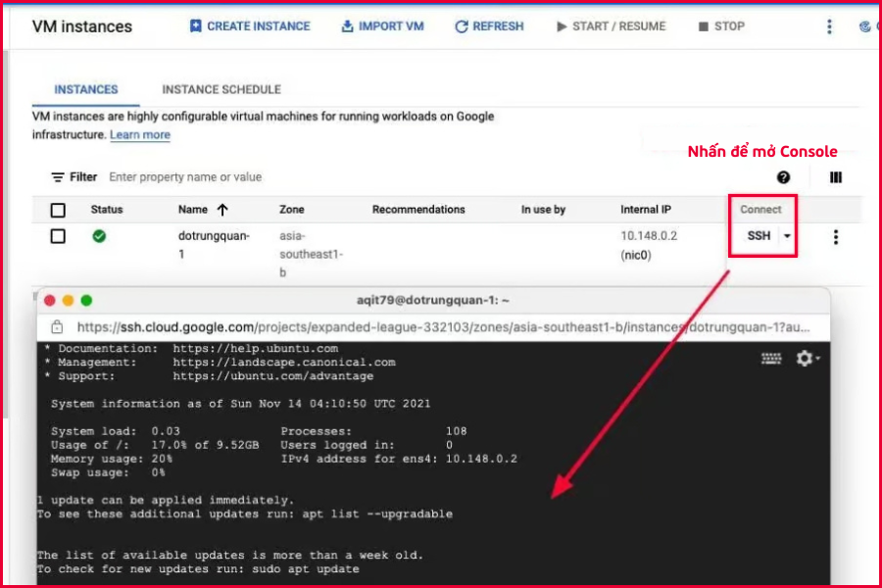Open the filter help icon
882x588 pixels.
click(x=783, y=177)
